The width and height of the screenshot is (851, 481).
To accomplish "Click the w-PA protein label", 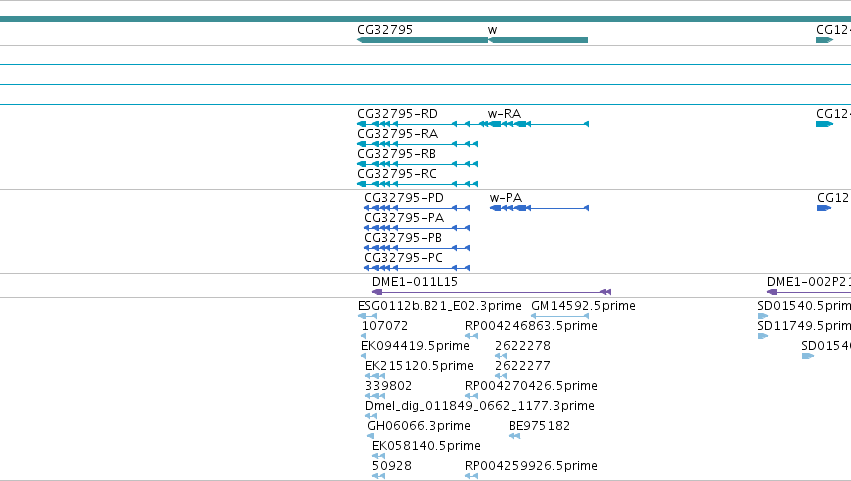I will pyautogui.click(x=506, y=198).
